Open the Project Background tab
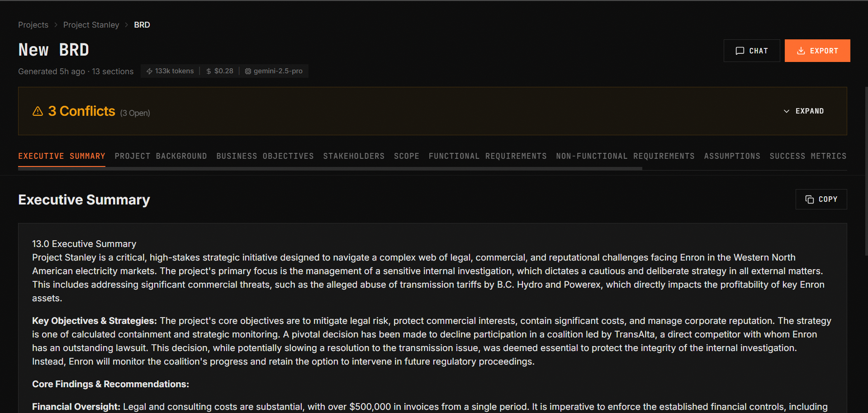The height and width of the screenshot is (413, 868). [x=161, y=156]
